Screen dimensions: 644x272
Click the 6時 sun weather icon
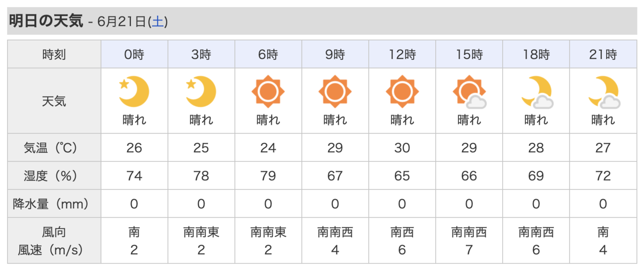tap(268, 92)
